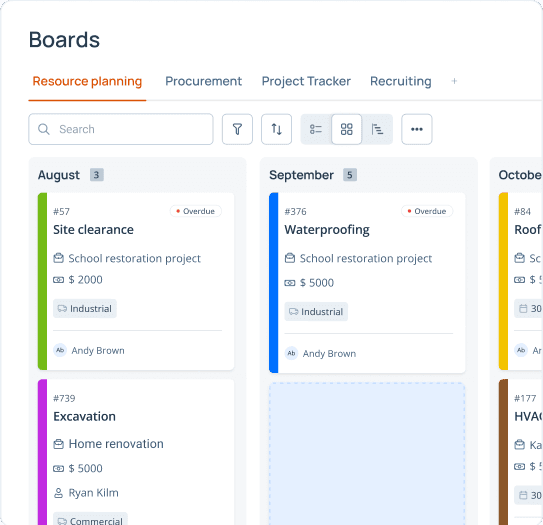Click Andy Brown avatar on Site clearance card
Screen dimensions: 543x525
tap(60, 350)
